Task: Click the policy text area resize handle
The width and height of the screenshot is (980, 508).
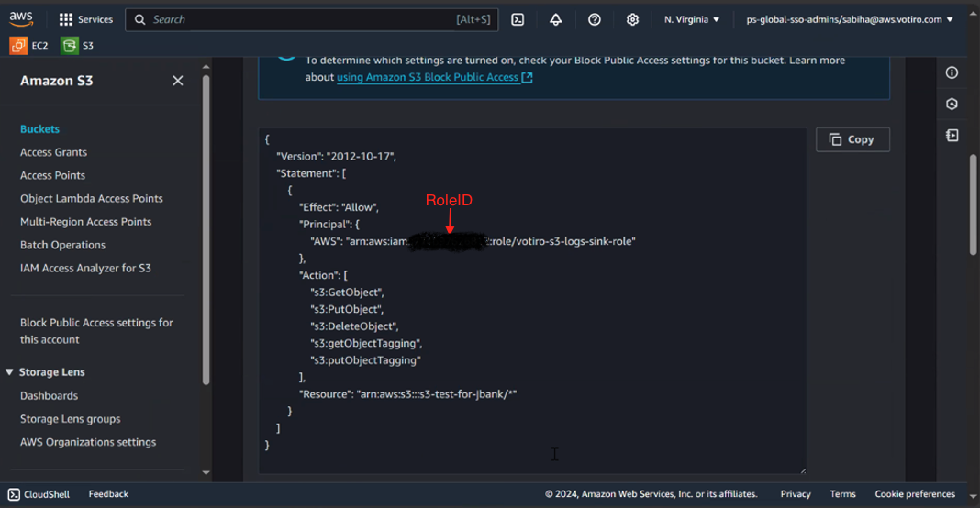Action: click(803, 469)
